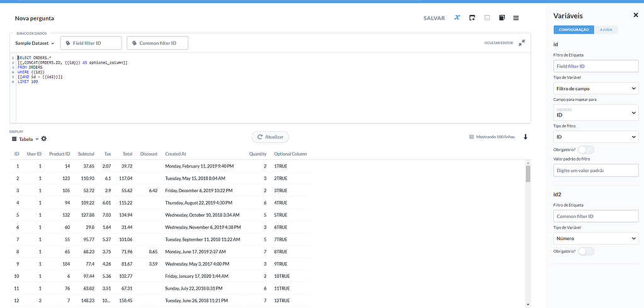Click the total cell 134.94
This screenshot has height=308, width=644.
(x=125, y=215)
